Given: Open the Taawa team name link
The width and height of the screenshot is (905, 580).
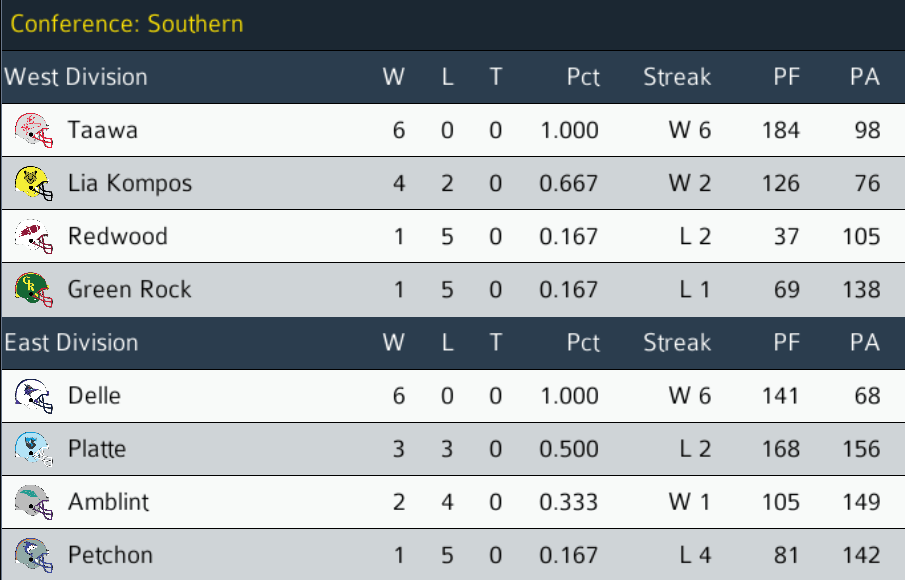Looking at the screenshot, I should [x=102, y=130].
